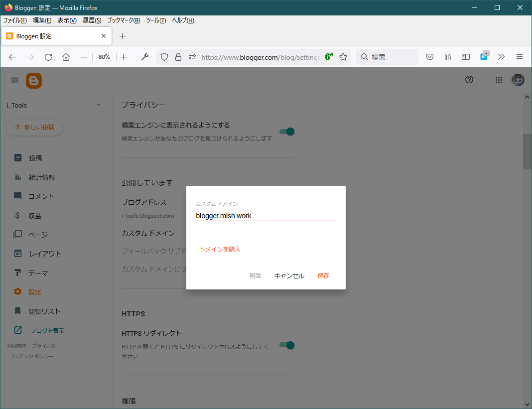Bookmark this page with the star icon

(343, 57)
